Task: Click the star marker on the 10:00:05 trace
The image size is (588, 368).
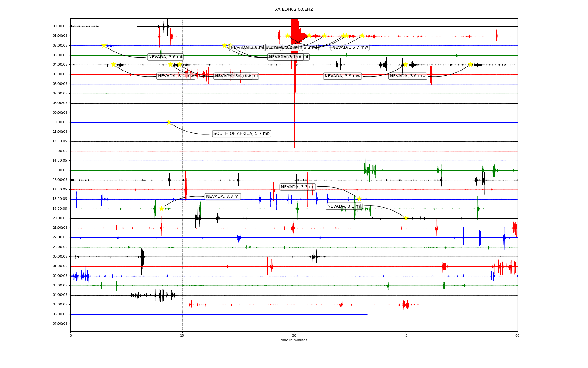Action: pos(169,122)
